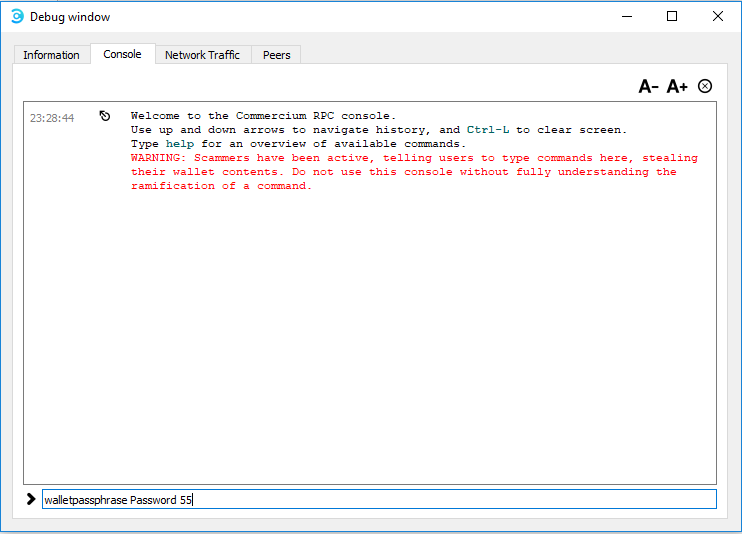The height and width of the screenshot is (534, 742).
Task: Click the teal 'help' command word
Action: (180, 144)
